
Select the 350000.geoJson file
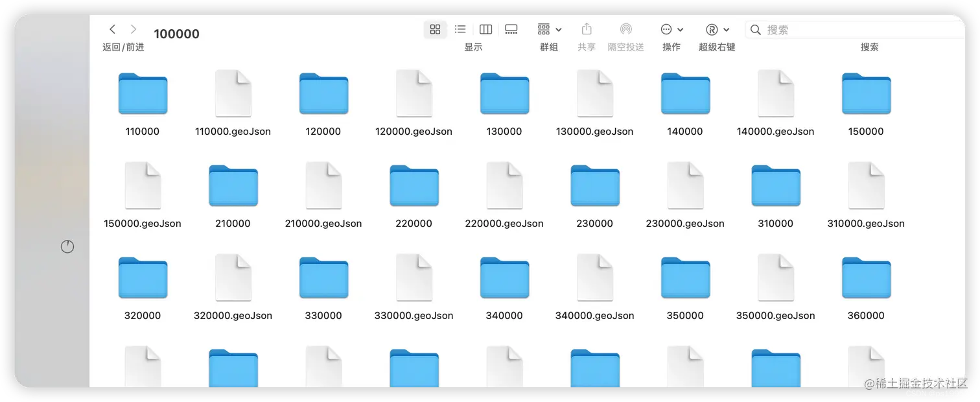(776, 278)
